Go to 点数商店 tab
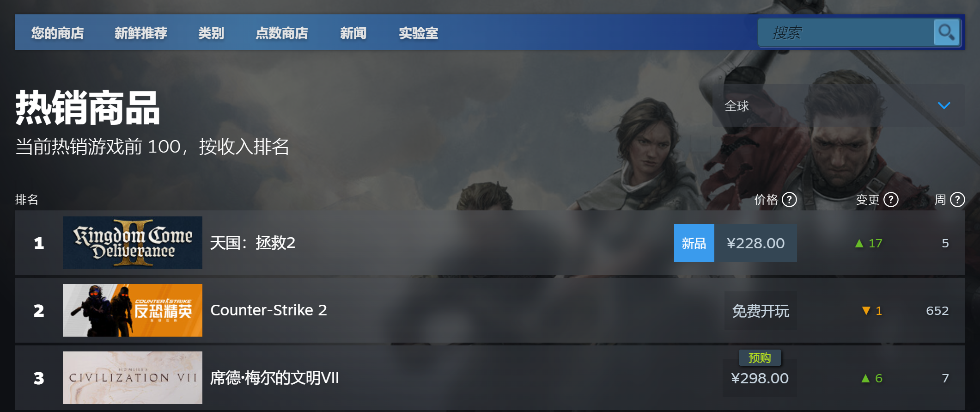Viewport: 980px width, 412px height. [282, 33]
